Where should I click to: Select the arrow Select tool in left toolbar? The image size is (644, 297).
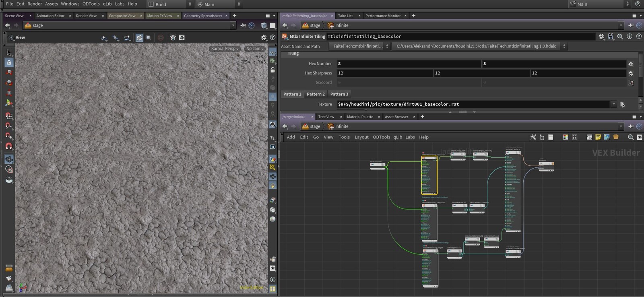click(x=9, y=52)
